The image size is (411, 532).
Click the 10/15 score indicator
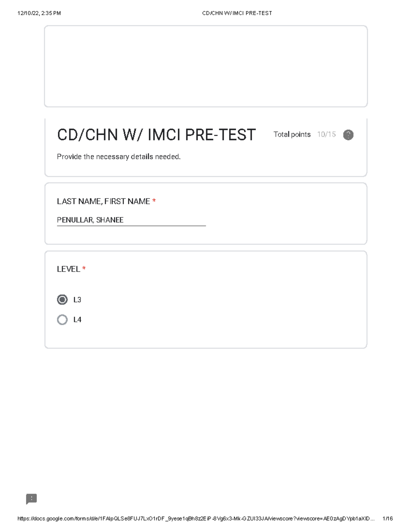pyautogui.click(x=326, y=135)
